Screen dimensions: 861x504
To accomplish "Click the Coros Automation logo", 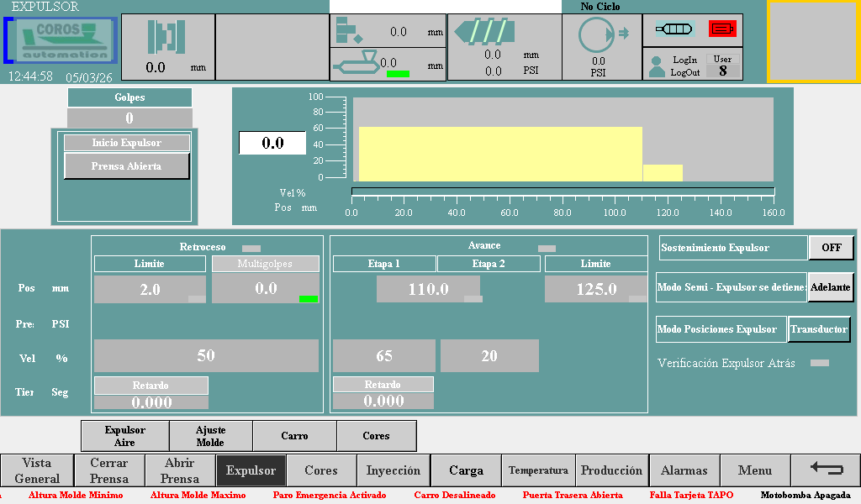I will point(66,40).
